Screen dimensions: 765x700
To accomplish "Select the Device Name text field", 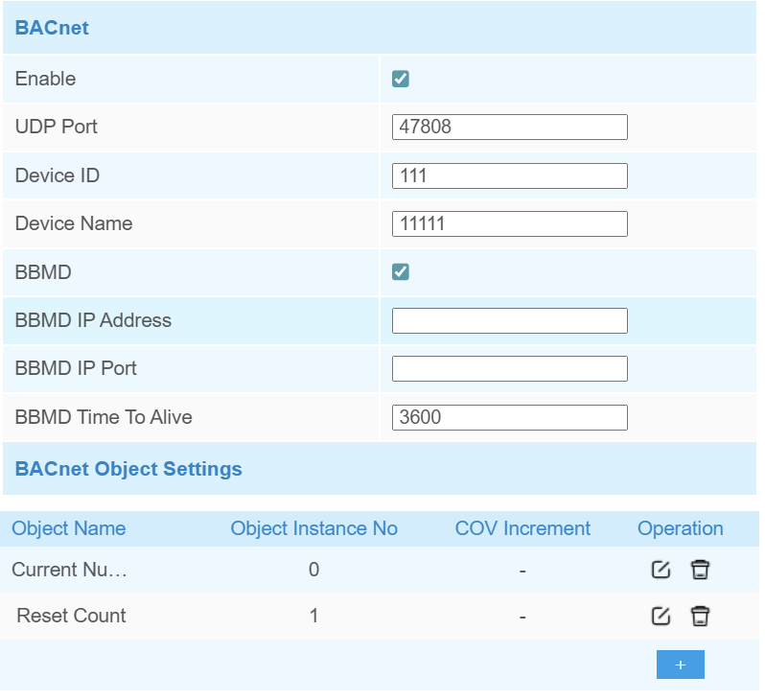I will [x=509, y=223].
